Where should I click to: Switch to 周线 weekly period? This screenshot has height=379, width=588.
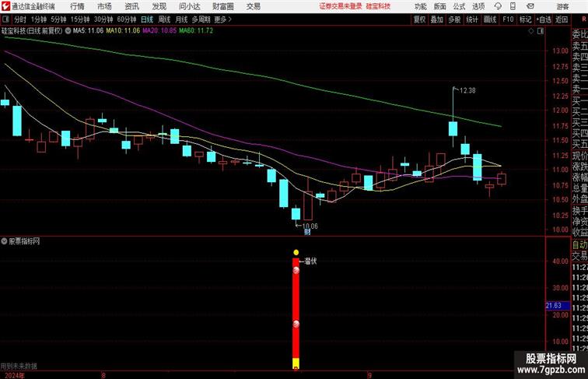coord(164,19)
